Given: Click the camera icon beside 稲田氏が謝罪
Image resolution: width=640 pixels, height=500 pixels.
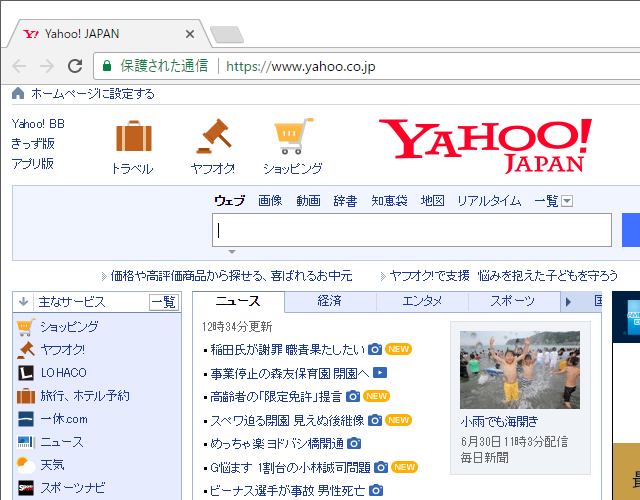Looking at the screenshot, I should tap(375, 349).
